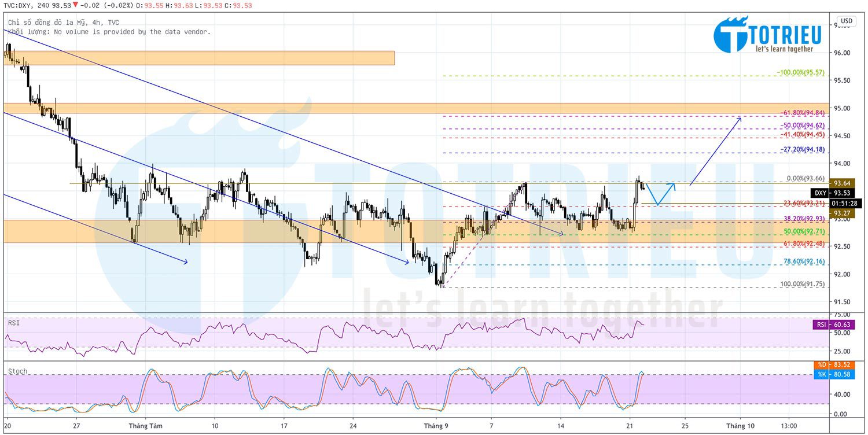
Task: Click the TVC:DXY symbol name to change symbol
Action: point(17,4)
